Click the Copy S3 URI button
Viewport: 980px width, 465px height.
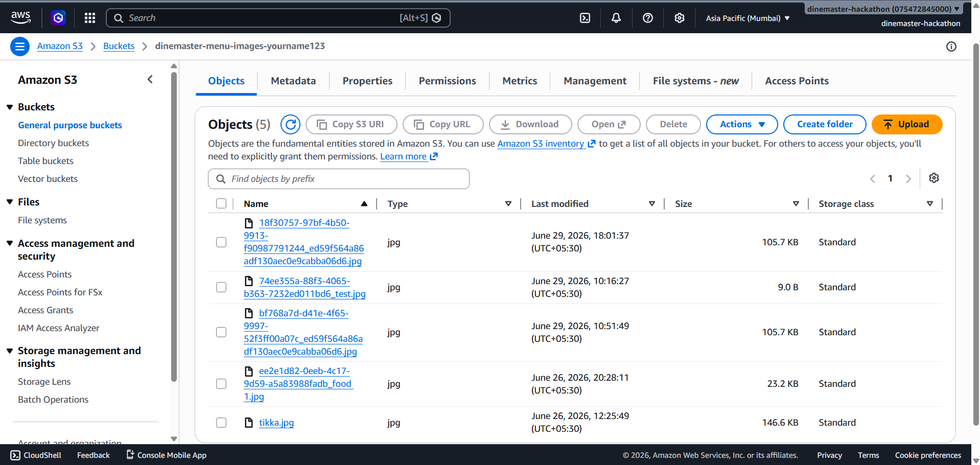coord(352,124)
